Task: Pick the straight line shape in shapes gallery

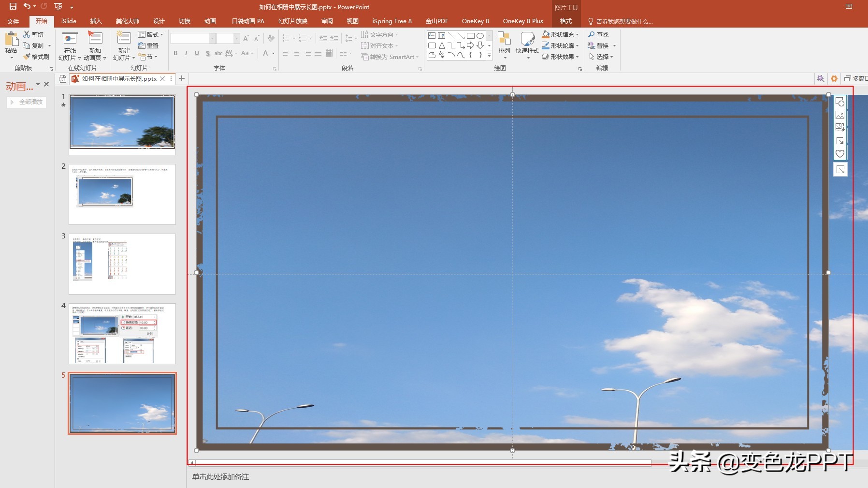Action: click(x=451, y=35)
